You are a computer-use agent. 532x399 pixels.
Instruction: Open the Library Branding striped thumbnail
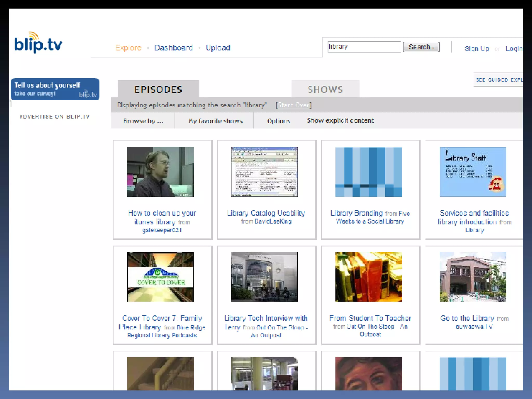click(369, 172)
